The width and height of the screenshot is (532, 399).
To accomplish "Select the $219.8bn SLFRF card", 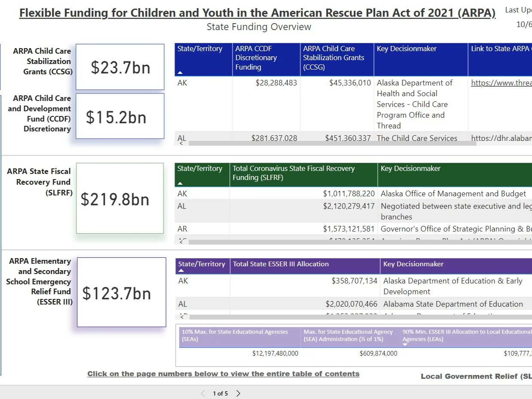I will pos(119,198).
